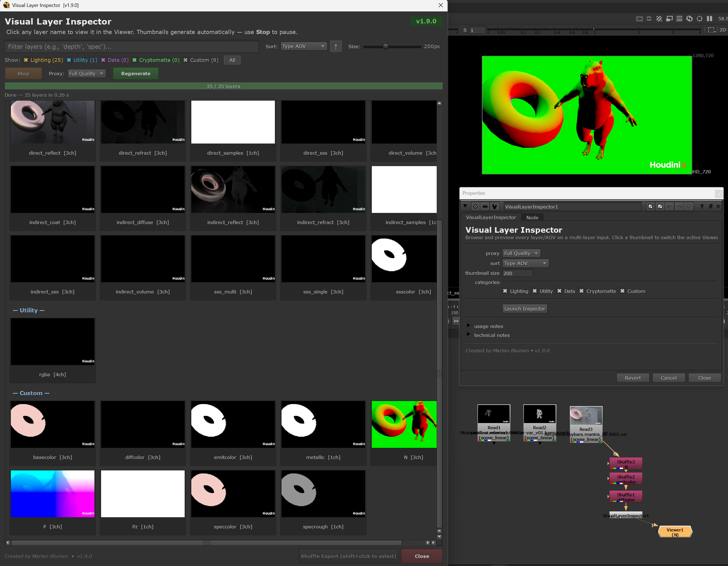Click the indirect_reflect layer thumbnail
728x566 pixels.
click(x=233, y=190)
